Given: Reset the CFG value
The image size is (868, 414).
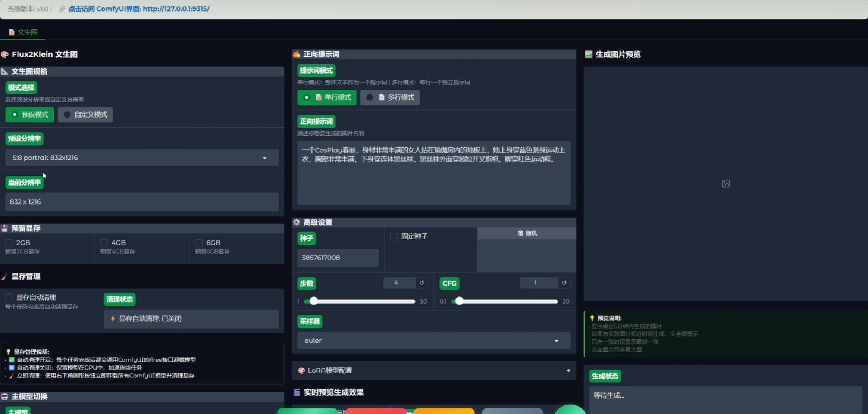Looking at the screenshot, I should (564, 283).
